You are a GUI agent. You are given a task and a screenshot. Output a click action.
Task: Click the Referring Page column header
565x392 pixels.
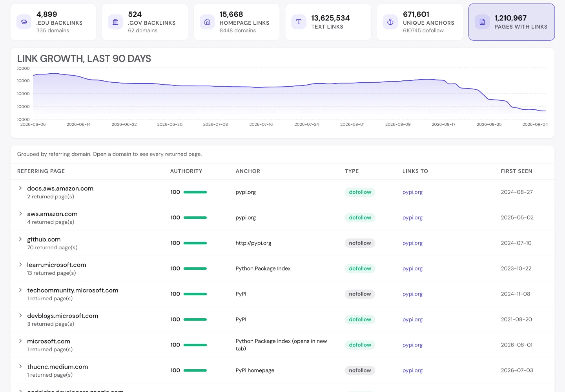(x=41, y=171)
